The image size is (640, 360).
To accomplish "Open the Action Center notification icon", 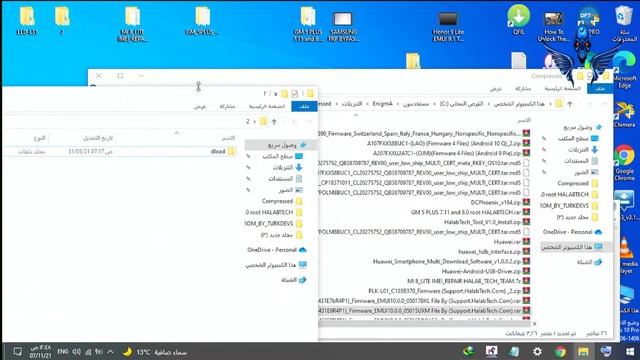I will coord(17,351).
